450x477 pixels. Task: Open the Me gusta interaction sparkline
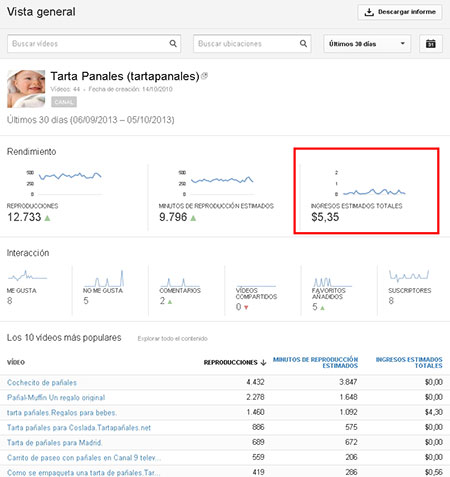coord(27,276)
